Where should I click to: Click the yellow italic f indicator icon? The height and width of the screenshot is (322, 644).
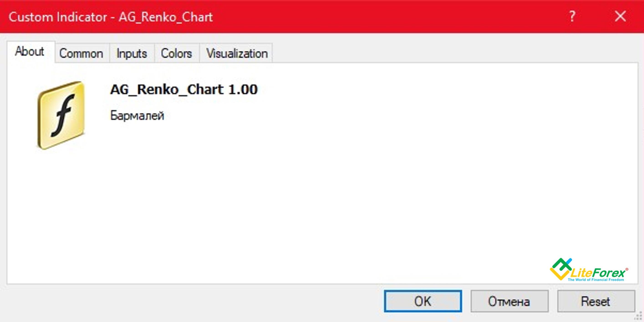click(x=61, y=116)
